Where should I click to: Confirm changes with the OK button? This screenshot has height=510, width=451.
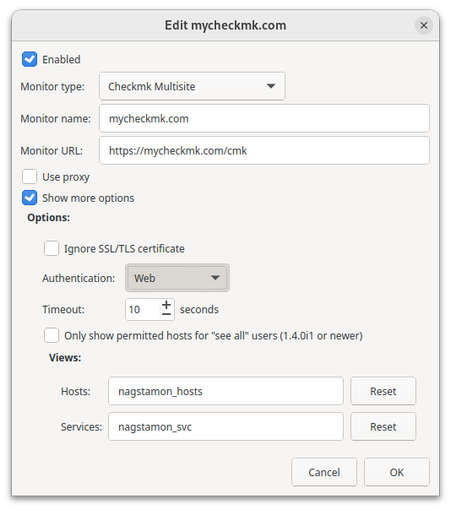pos(397,472)
